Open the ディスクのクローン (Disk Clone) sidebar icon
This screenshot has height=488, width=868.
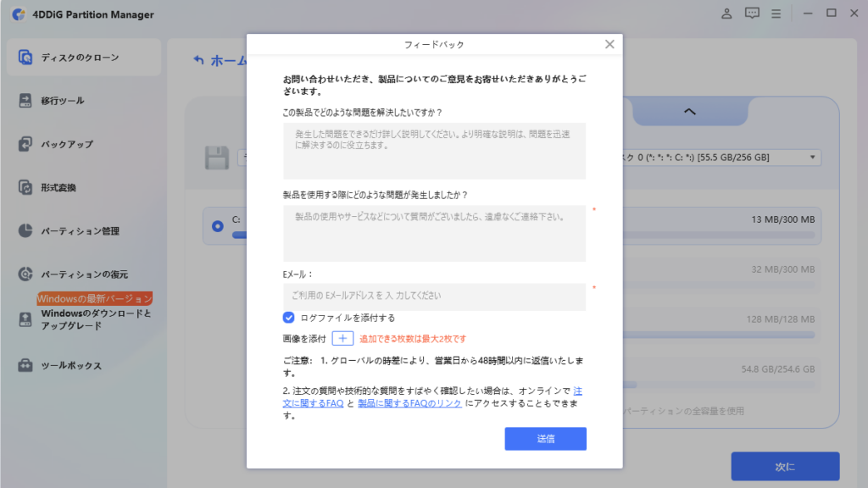click(x=27, y=58)
